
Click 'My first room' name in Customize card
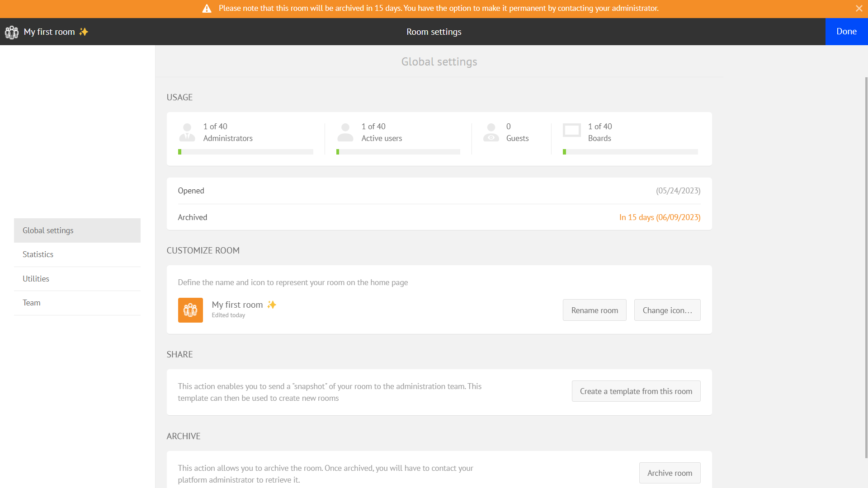pos(237,305)
